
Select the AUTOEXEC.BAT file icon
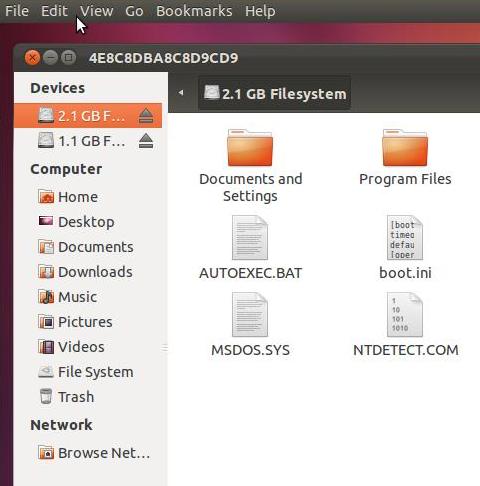[250, 238]
